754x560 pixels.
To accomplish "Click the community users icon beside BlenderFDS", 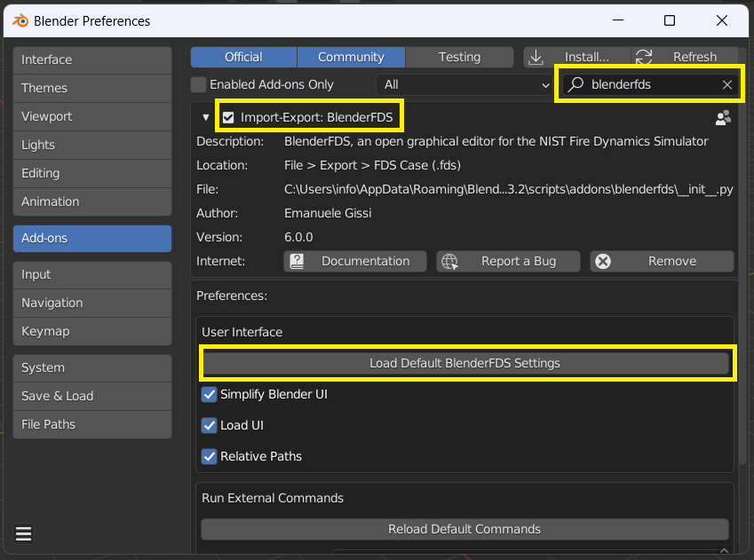I will (723, 118).
